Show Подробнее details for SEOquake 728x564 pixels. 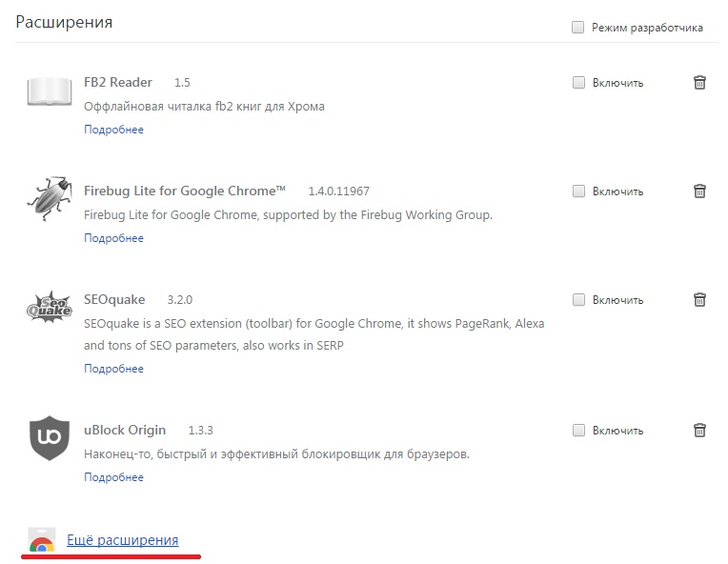[x=113, y=369]
